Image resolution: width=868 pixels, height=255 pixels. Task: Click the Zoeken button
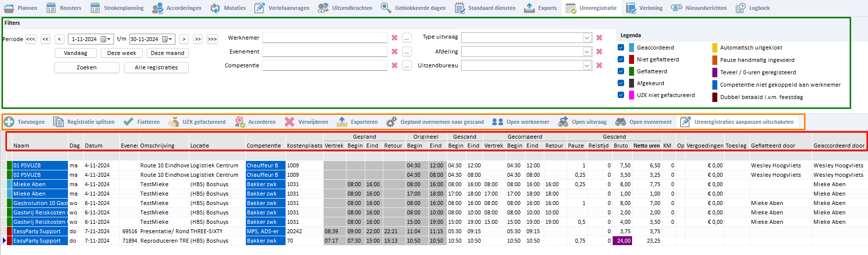[x=87, y=67]
